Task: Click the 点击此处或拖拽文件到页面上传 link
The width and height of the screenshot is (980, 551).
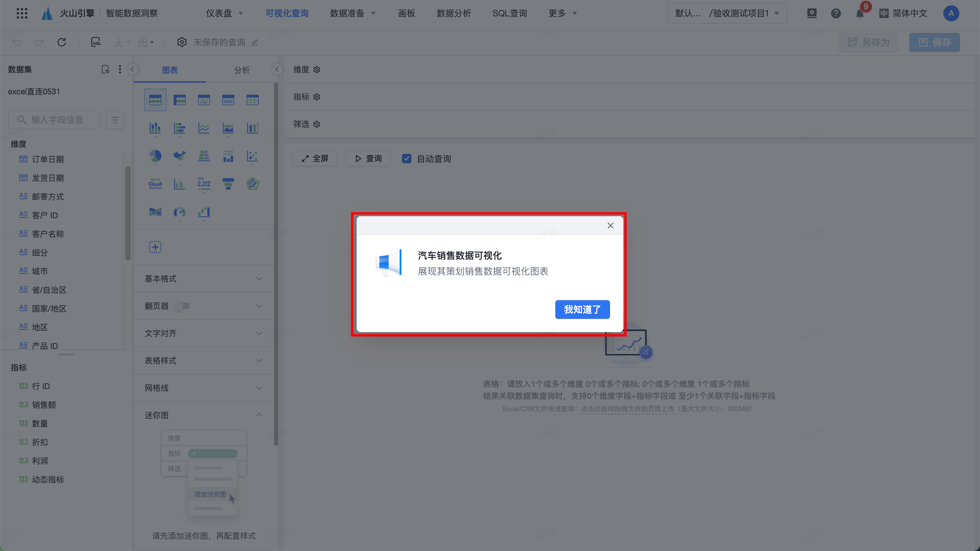Action: pos(627,409)
